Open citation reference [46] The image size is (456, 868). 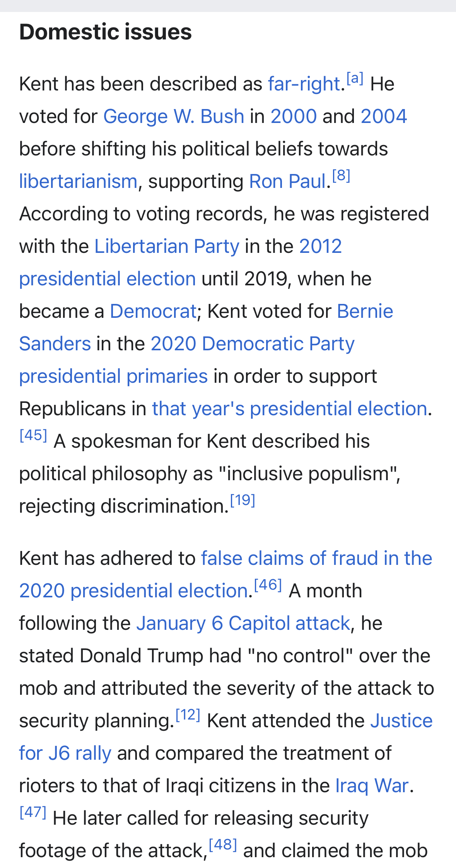point(268,585)
